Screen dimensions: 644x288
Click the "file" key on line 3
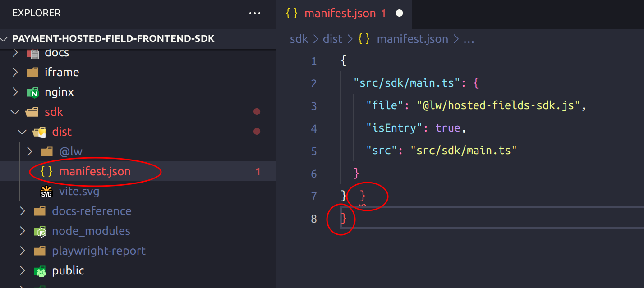coord(385,106)
